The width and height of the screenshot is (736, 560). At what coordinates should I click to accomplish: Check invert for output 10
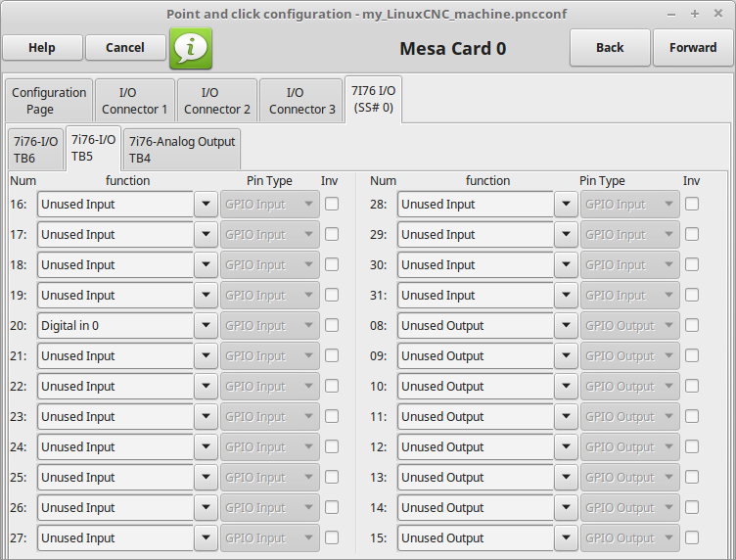click(x=692, y=386)
